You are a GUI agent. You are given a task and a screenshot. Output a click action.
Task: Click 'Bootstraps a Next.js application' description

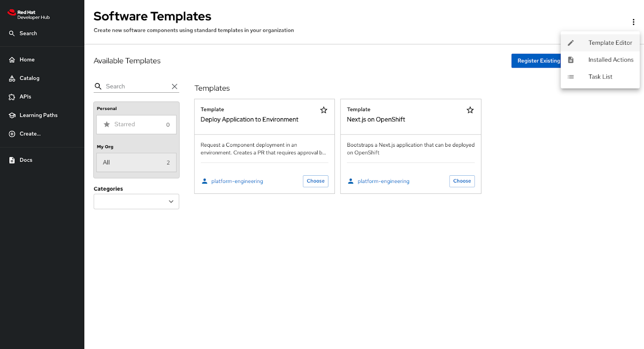pyautogui.click(x=411, y=149)
